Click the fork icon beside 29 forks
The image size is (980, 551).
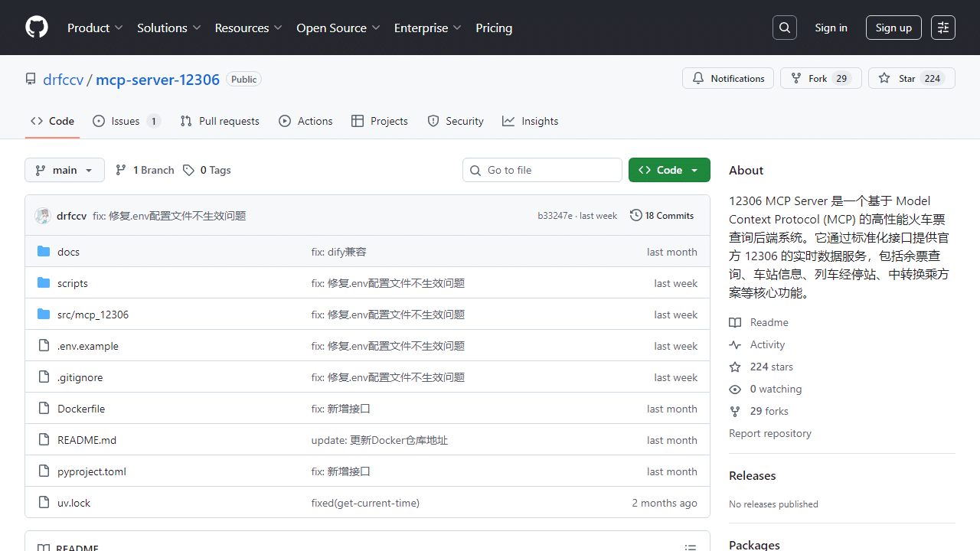735,412
